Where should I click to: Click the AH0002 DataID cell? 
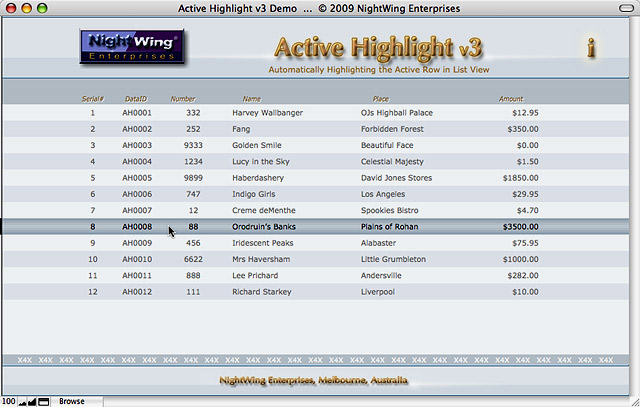(x=137, y=129)
